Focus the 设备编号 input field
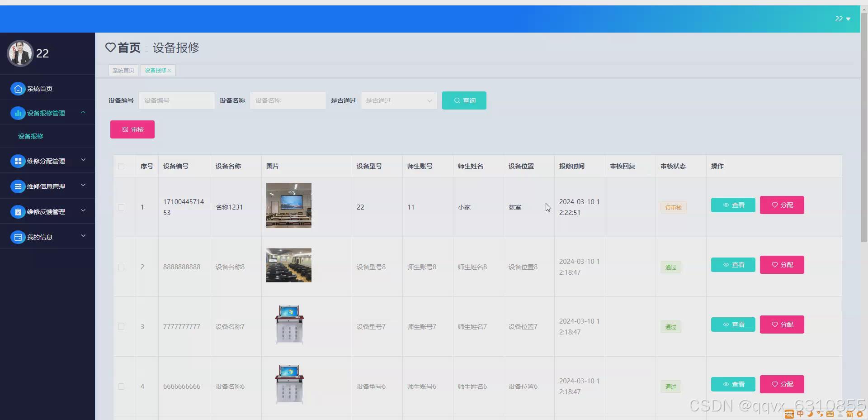Viewport: 868px width, 420px height. pos(177,100)
